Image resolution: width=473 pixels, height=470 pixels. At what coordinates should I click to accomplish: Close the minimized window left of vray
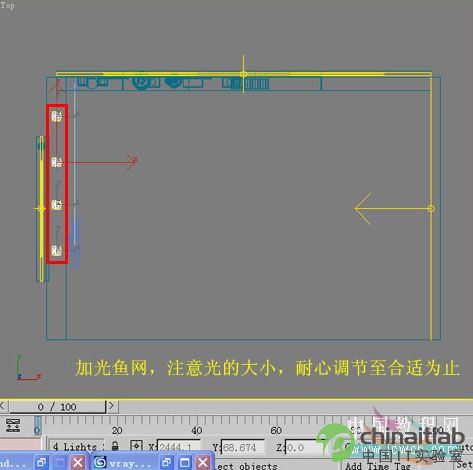tap(78, 463)
